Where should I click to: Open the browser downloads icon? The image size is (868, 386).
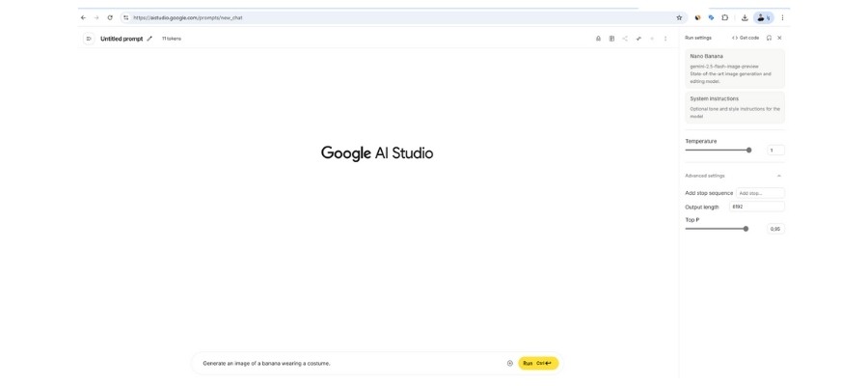coord(745,17)
